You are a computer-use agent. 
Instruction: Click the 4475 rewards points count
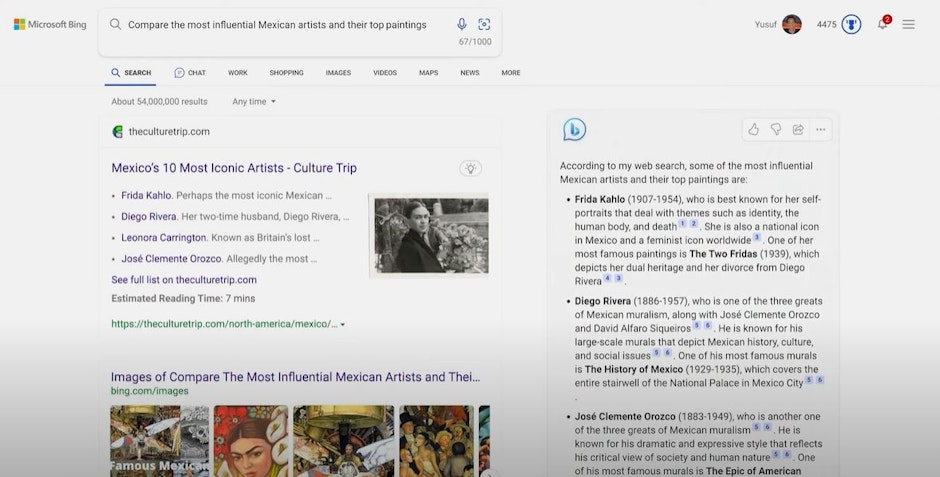(826, 25)
